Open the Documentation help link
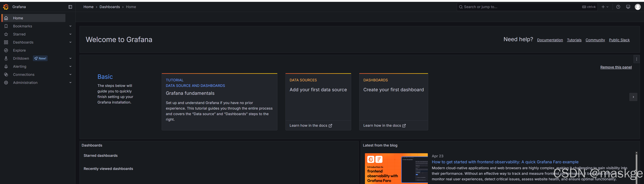Viewport: 644px width, 184px height. tap(550, 40)
